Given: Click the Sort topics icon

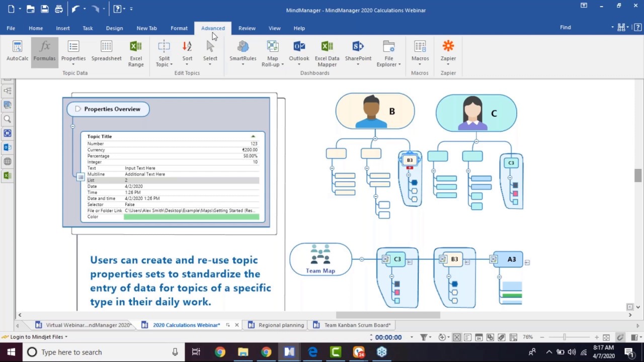Looking at the screenshot, I should click(x=187, y=46).
